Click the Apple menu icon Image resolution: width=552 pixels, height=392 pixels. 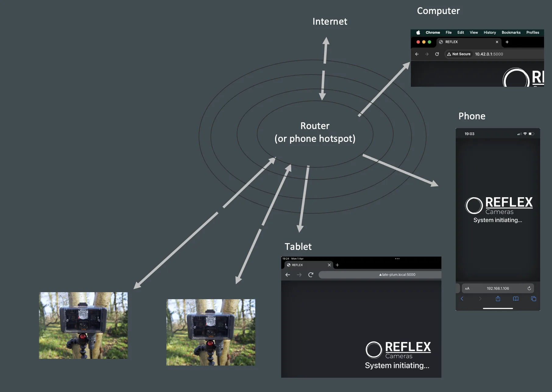pyautogui.click(x=418, y=33)
